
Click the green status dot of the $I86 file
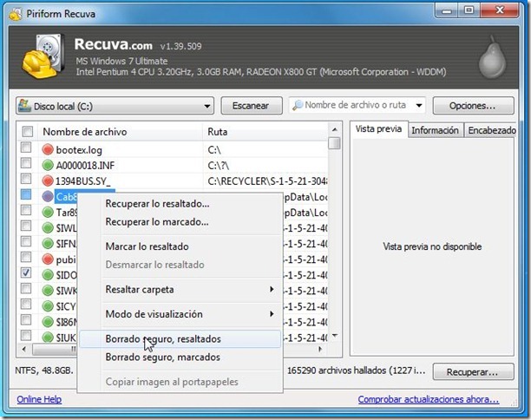tap(48, 321)
